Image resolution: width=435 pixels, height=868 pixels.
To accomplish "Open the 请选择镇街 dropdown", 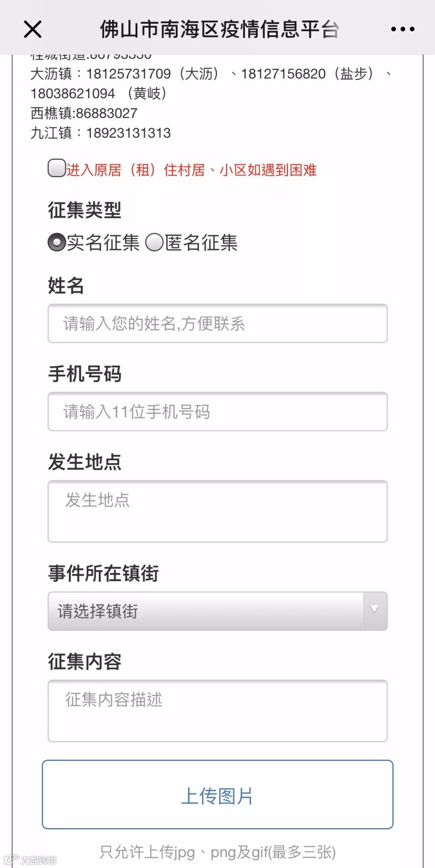I will (205, 611).
